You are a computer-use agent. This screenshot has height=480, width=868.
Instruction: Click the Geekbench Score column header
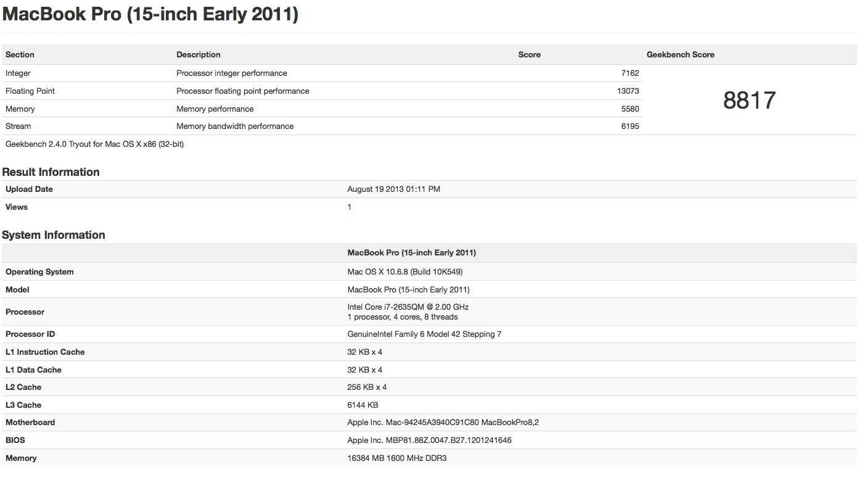click(680, 55)
